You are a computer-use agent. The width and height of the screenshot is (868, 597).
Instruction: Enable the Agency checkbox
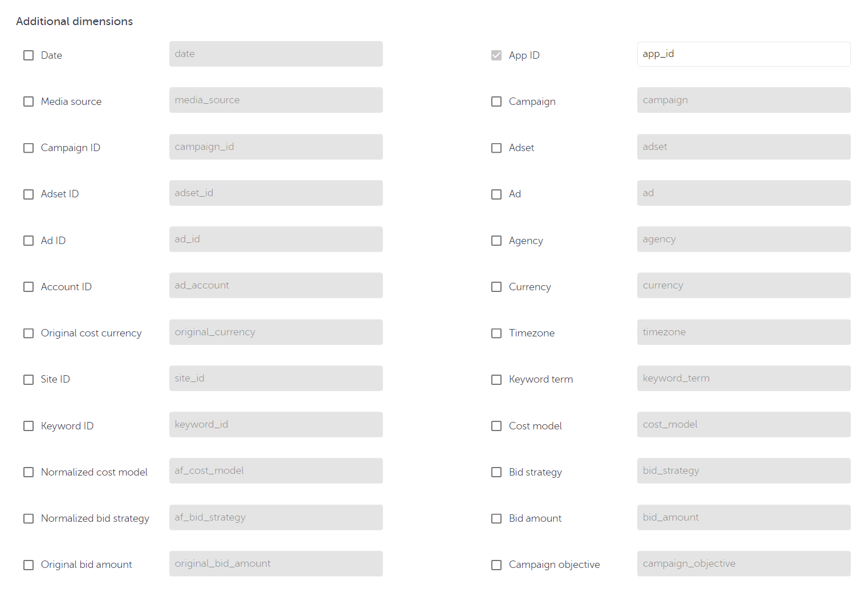(x=496, y=241)
